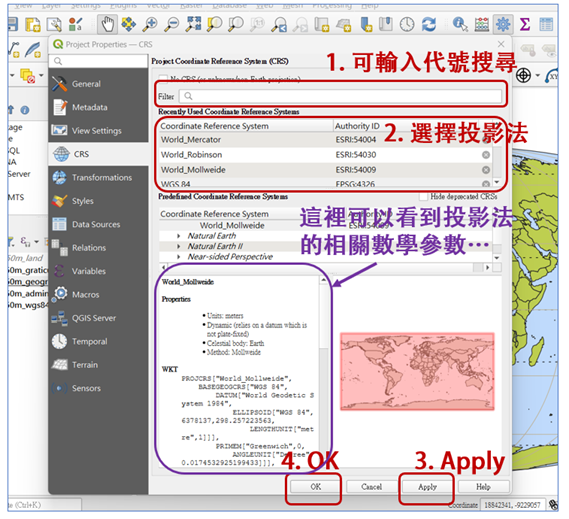
Task: Click predefined CRS list scroll-down arrow
Action: (497, 258)
